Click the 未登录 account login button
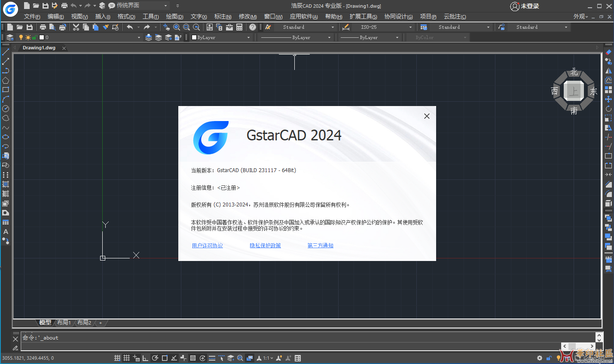Viewport: 614px width, 364px height. point(524,6)
